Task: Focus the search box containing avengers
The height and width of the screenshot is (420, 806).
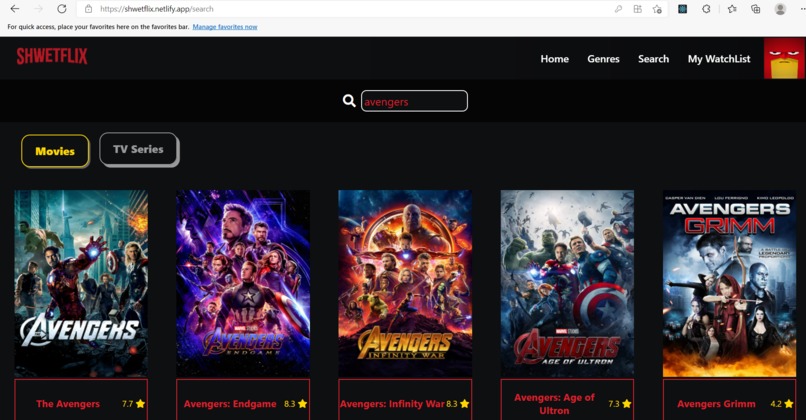Action: click(414, 101)
